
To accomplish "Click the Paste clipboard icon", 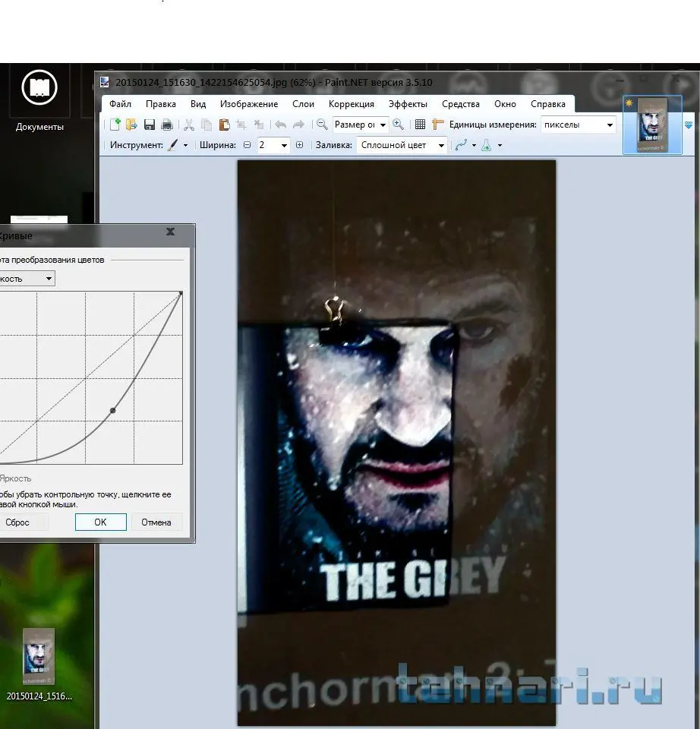I will tap(224, 125).
